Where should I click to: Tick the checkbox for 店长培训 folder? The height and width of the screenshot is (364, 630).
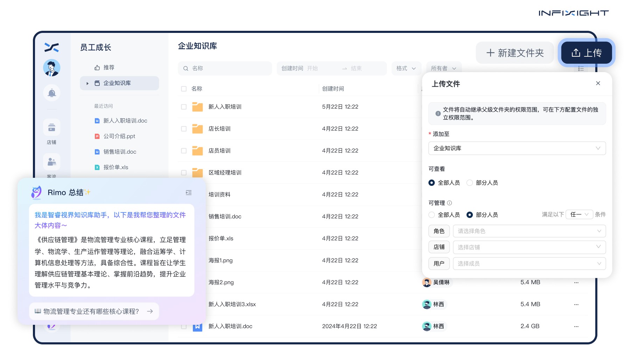coord(184,129)
